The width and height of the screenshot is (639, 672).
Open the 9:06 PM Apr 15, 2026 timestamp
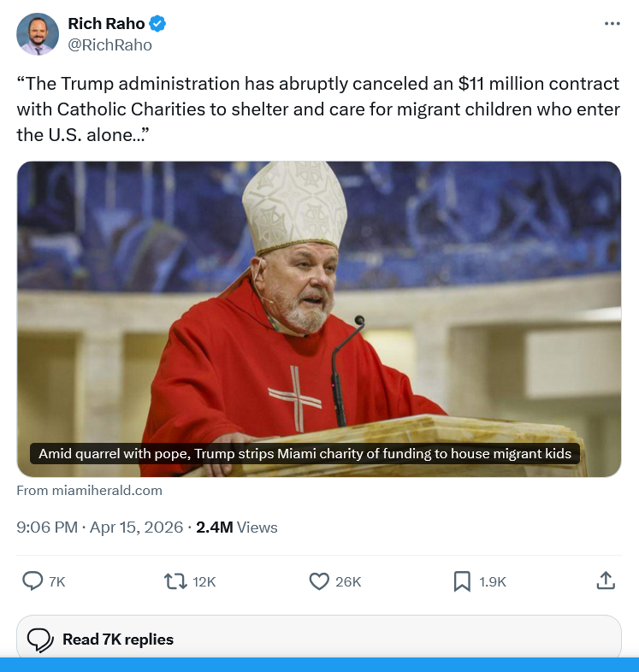coord(99,528)
